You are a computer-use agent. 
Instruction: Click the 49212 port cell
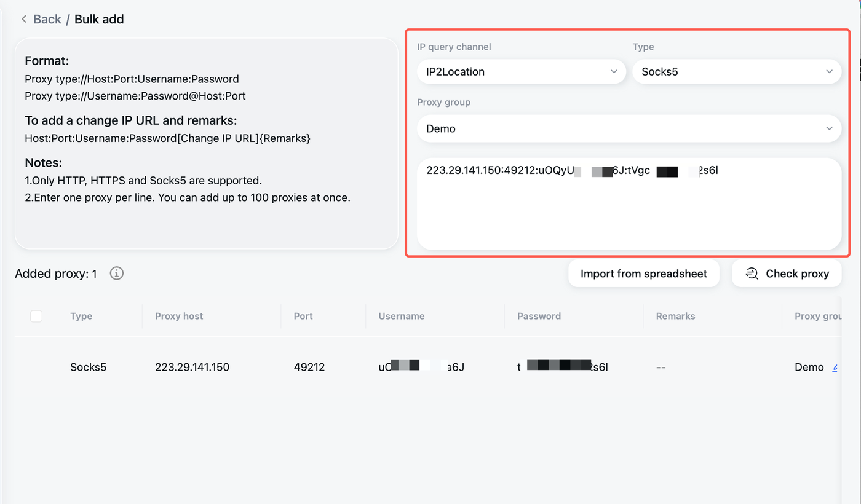pyautogui.click(x=309, y=367)
